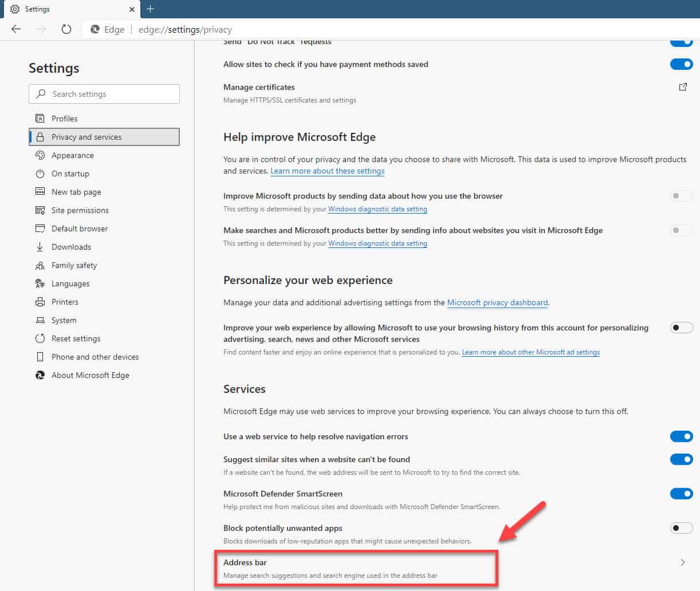700x591 pixels.
Task: Click Manage certificates row label
Action: [259, 87]
